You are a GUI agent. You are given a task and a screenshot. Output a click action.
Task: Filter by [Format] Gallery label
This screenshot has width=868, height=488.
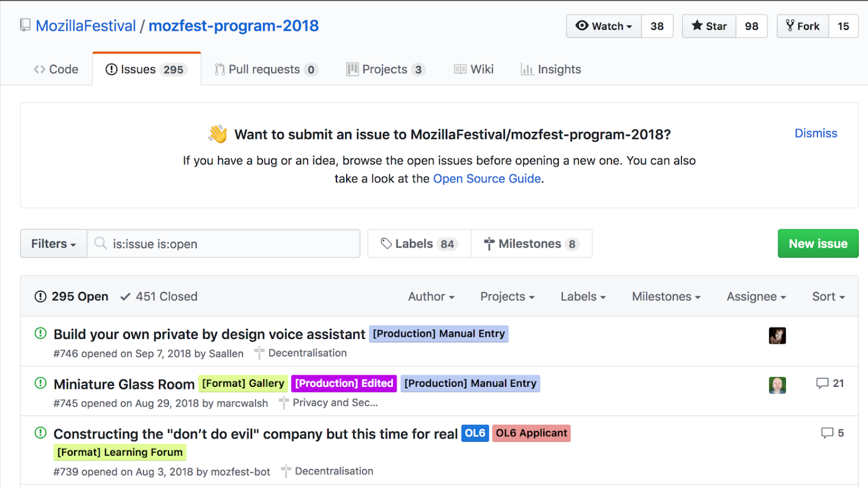click(x=243, y=383)
